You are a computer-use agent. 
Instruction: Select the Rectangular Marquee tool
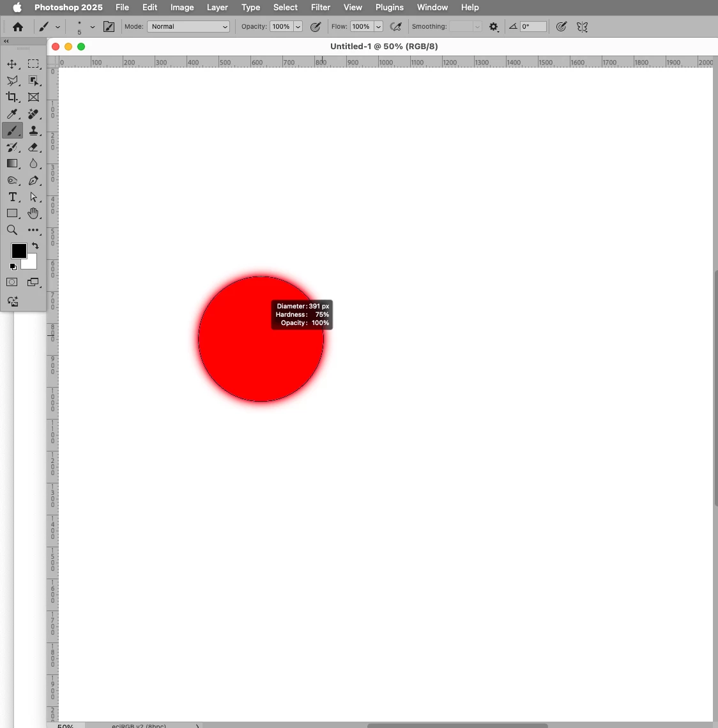click(33, 64)
